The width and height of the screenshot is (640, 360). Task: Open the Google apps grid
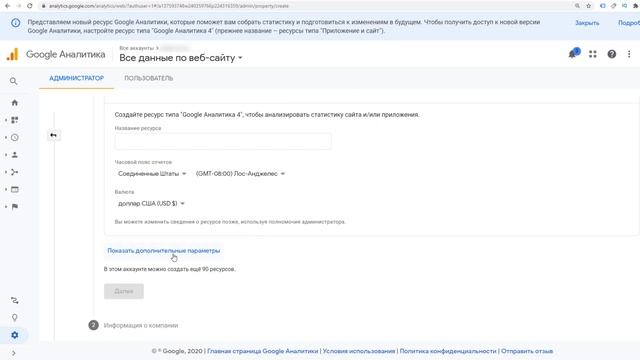click(x=593, y=54)
